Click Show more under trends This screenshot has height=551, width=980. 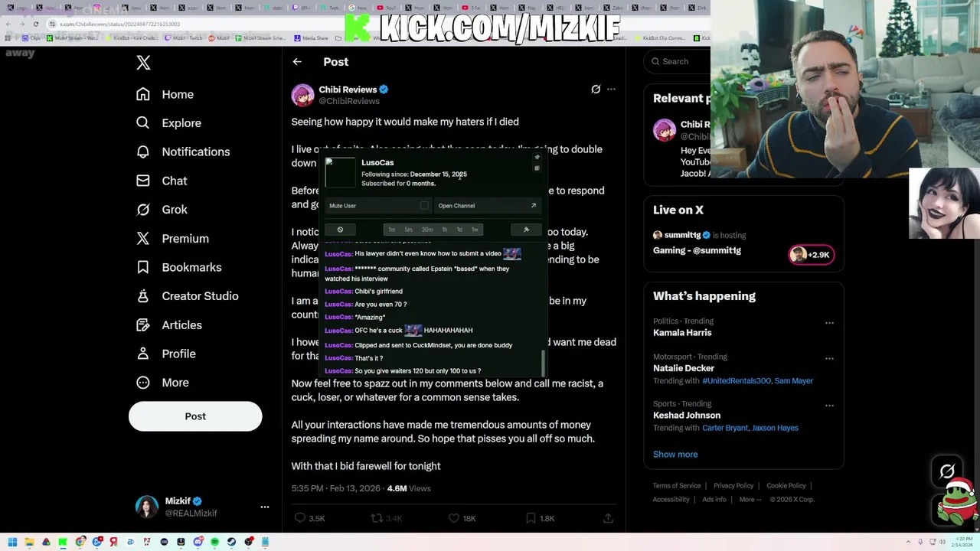pos(675,455)
